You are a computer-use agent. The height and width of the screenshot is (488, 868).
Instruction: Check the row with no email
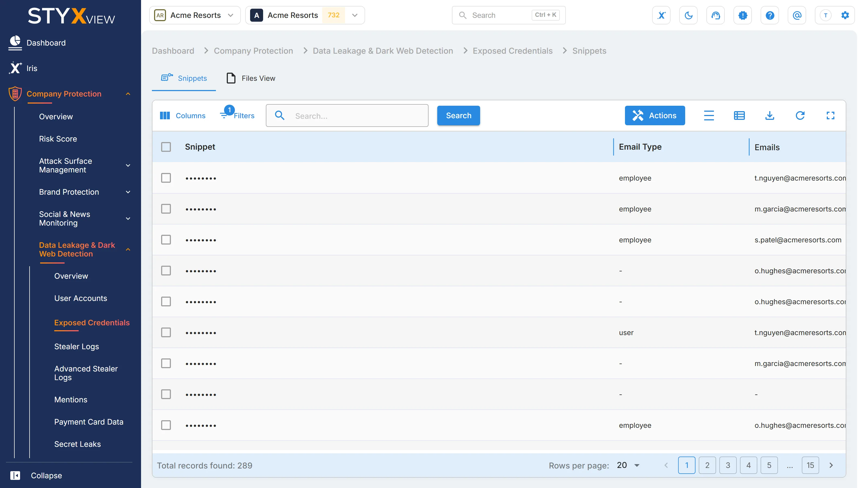(x=166, y=394)
